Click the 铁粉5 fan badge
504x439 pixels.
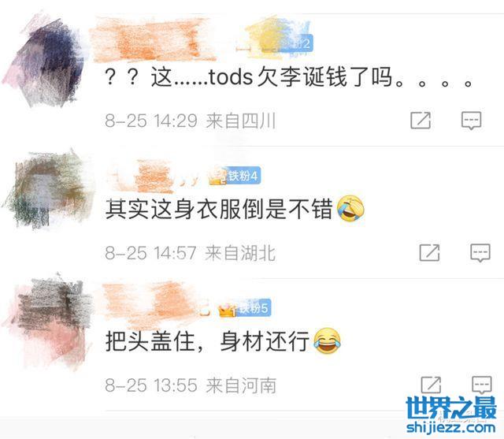pyautogui.click(x=254, y=308)
